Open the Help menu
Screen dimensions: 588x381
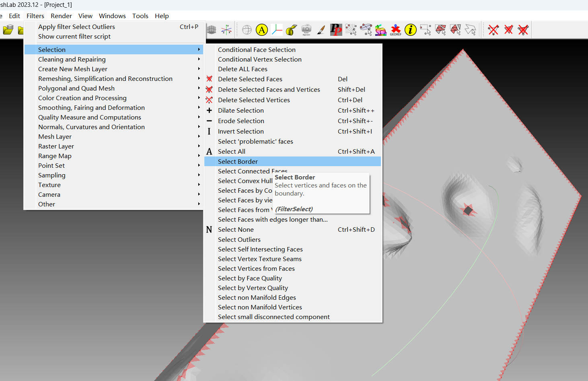pyautogui.click(x=162, y=16)
